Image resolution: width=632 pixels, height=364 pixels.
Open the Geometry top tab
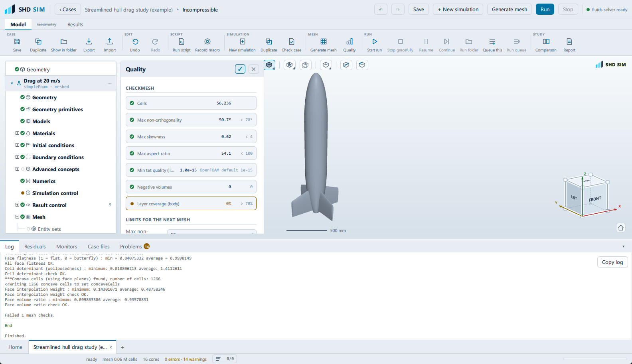[47, 24]
